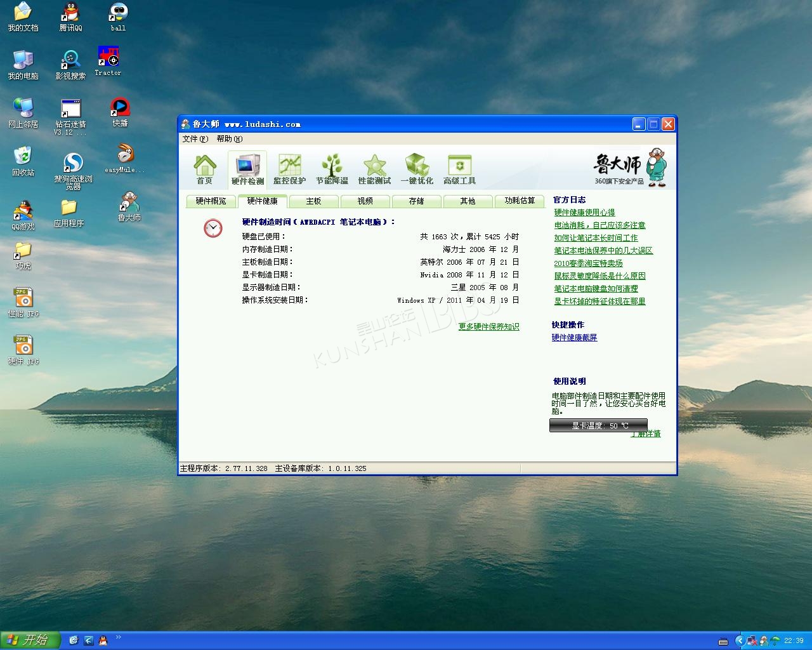Expand hidden tray icons arrow

coord(740,640)
